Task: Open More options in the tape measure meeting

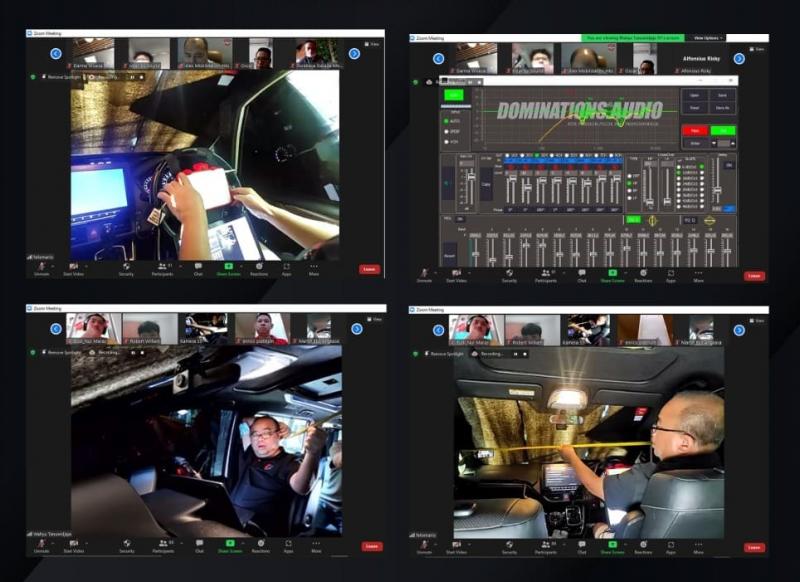Action: pos(699,544)
